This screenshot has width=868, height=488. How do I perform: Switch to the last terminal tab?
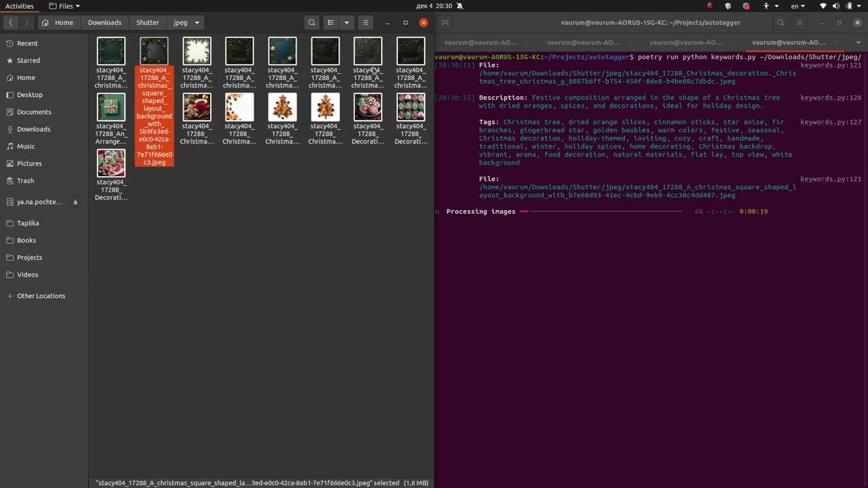click(788, 42)
